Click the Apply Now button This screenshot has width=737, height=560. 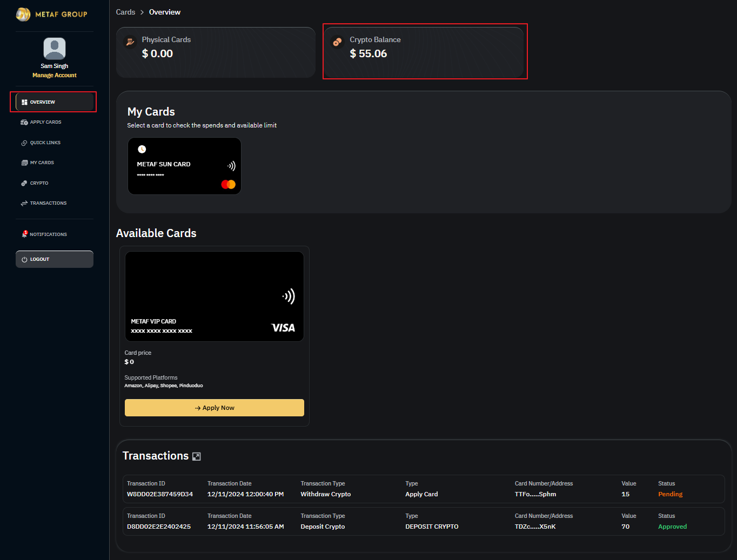coord(215,408)
